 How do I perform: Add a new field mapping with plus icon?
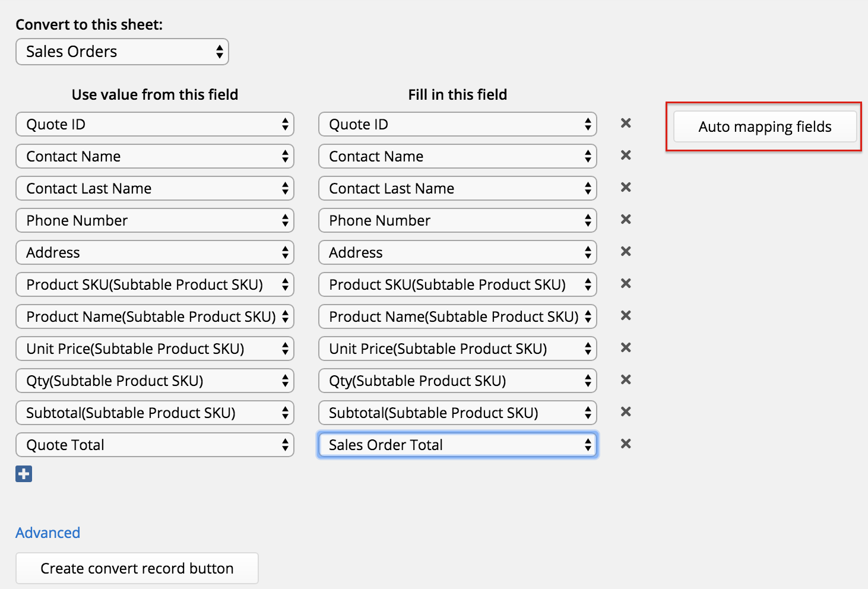point(24,474)
